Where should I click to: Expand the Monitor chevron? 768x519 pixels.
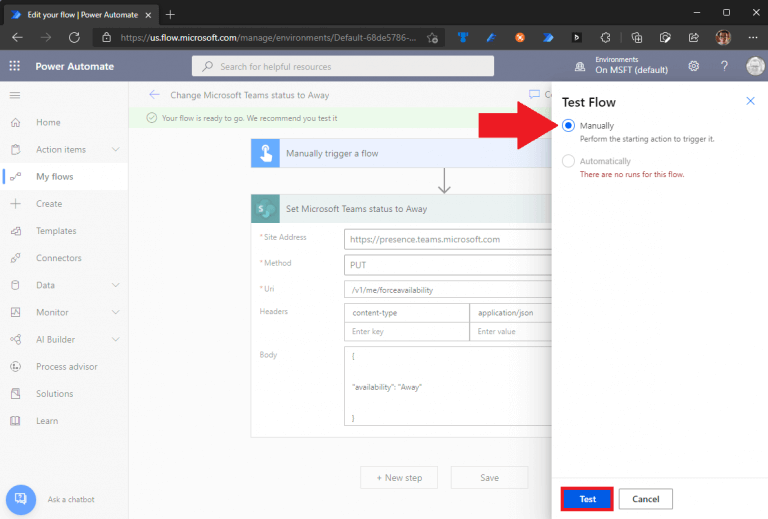[x=116, y=312]
